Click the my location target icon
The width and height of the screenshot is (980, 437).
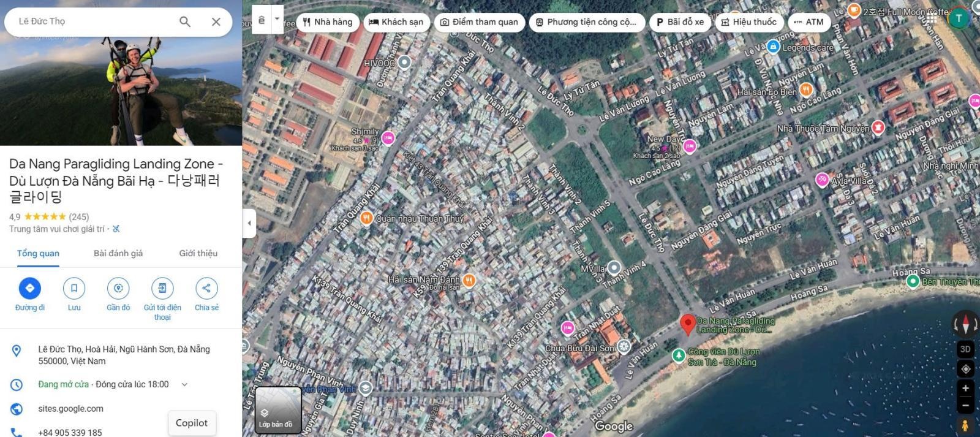(965, 369)
